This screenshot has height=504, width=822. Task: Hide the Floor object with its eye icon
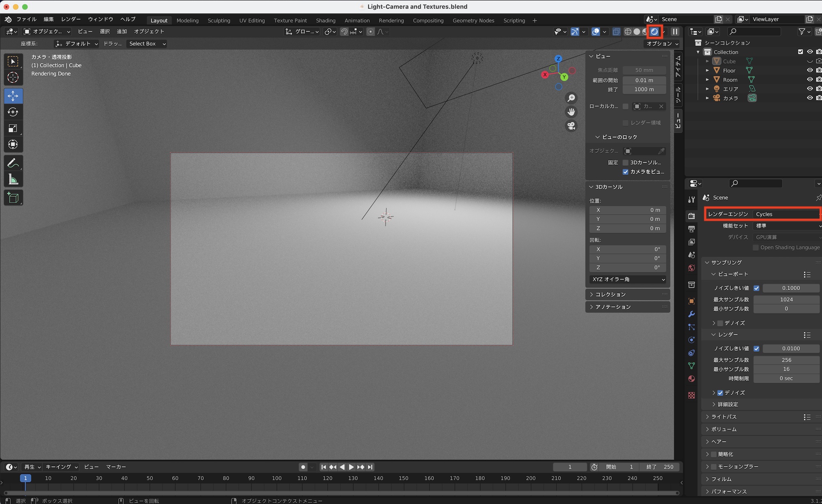(810, 70)
